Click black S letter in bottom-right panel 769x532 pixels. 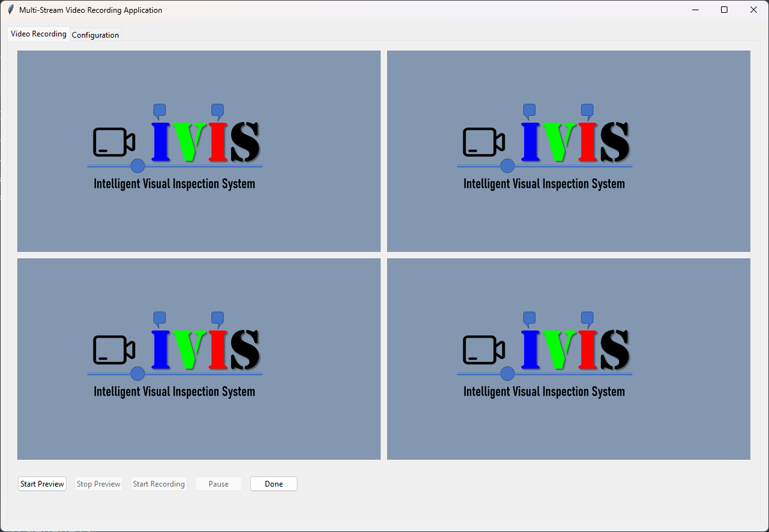coord(614,350)
